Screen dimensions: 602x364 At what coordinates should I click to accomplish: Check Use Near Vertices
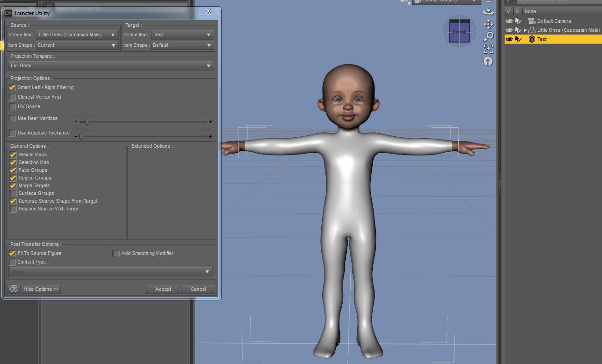(x=12, y=118)
